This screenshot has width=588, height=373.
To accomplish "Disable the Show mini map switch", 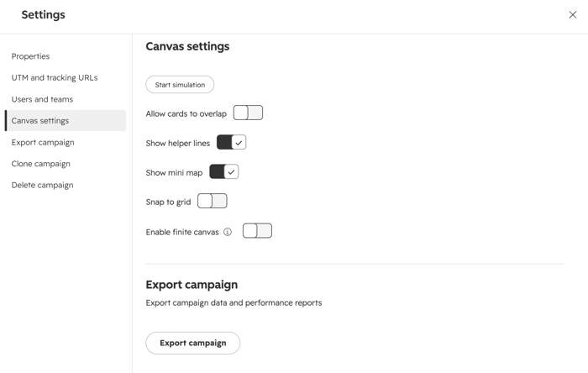I will point(224,171).
